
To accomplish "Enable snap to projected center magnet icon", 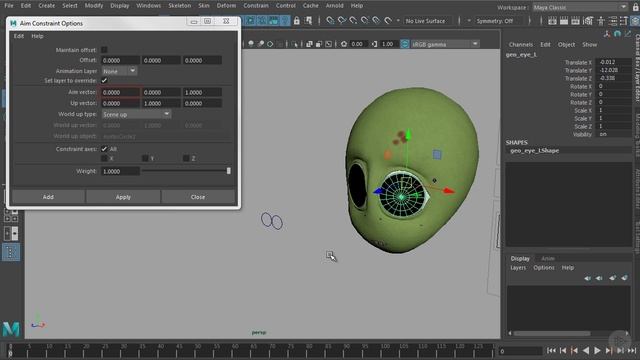I will 364,20.
